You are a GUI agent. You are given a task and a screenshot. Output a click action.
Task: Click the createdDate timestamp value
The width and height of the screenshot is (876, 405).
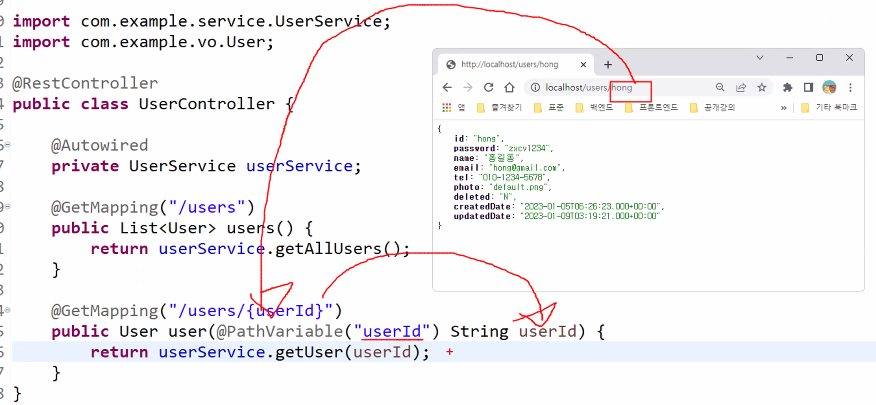(592, 206)
